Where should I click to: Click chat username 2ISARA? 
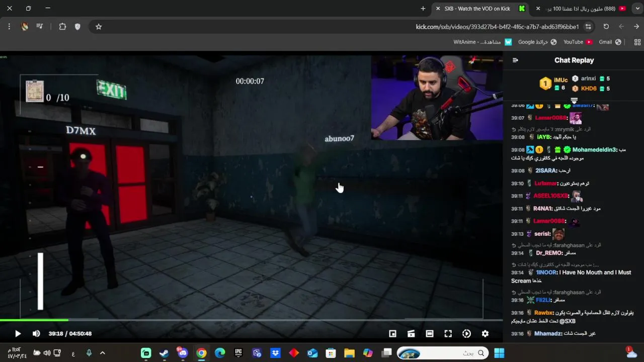pos(546,170)
